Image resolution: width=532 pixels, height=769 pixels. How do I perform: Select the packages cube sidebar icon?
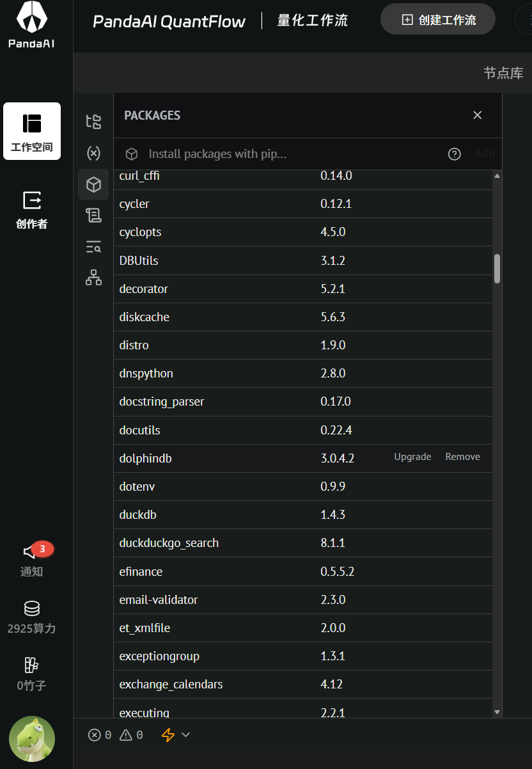pos(93,184)
